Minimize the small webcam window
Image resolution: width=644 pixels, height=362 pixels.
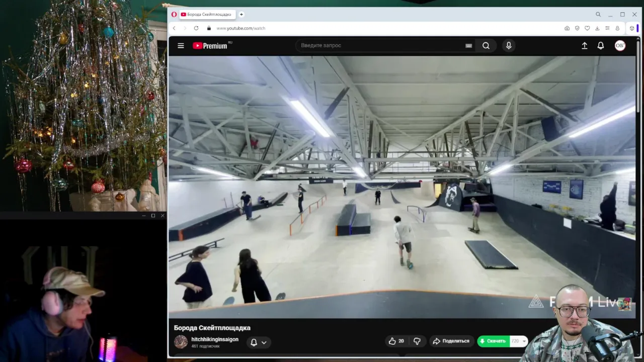click(144, 216)
